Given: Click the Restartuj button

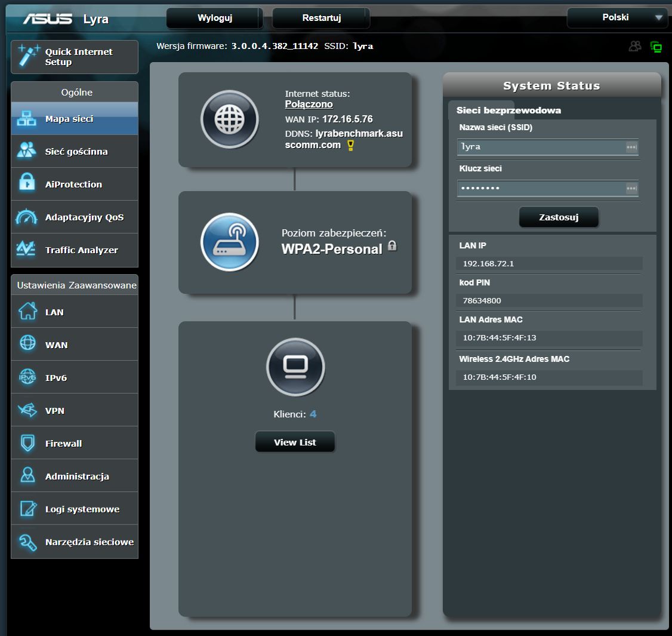Looking at the screenshot, I should 322,17.
